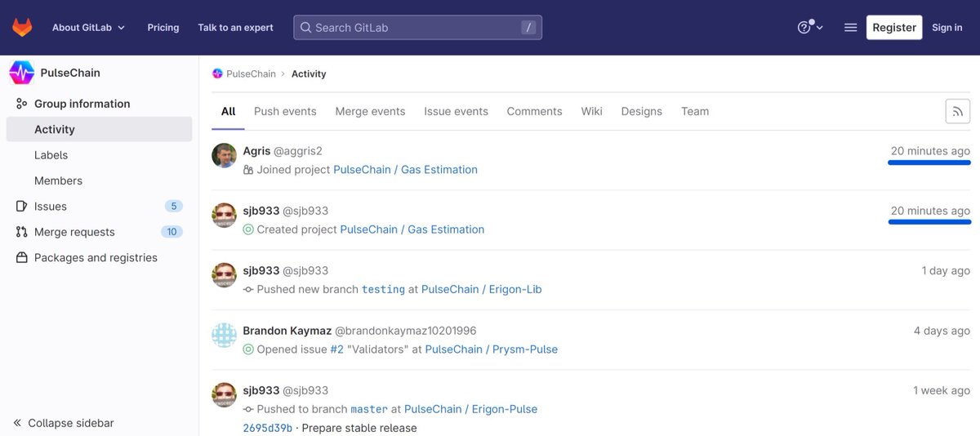Switch to Merge events tab
This screenshot has height=436, width=980.
pyautogui.click(x=370, y=111)
